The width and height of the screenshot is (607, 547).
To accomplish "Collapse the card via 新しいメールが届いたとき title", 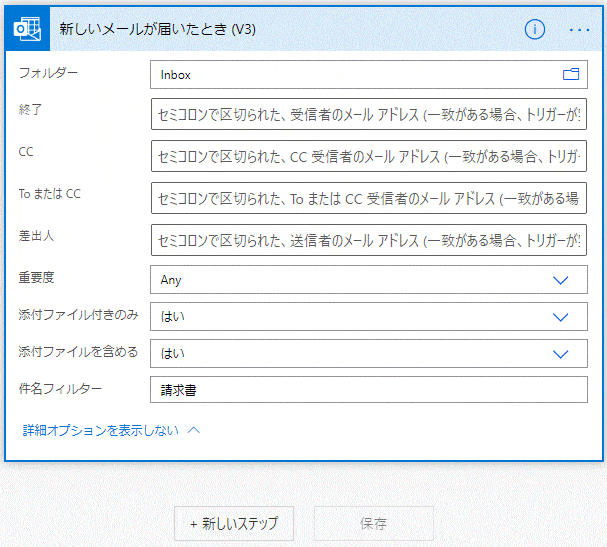I will pyautogui.click(x=158, y=29).
